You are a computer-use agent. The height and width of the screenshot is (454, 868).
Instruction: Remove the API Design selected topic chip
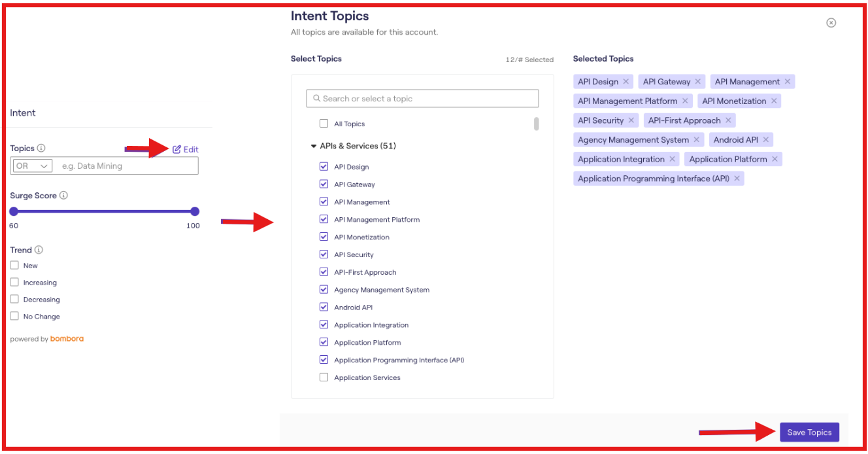(x=626, y=82)
